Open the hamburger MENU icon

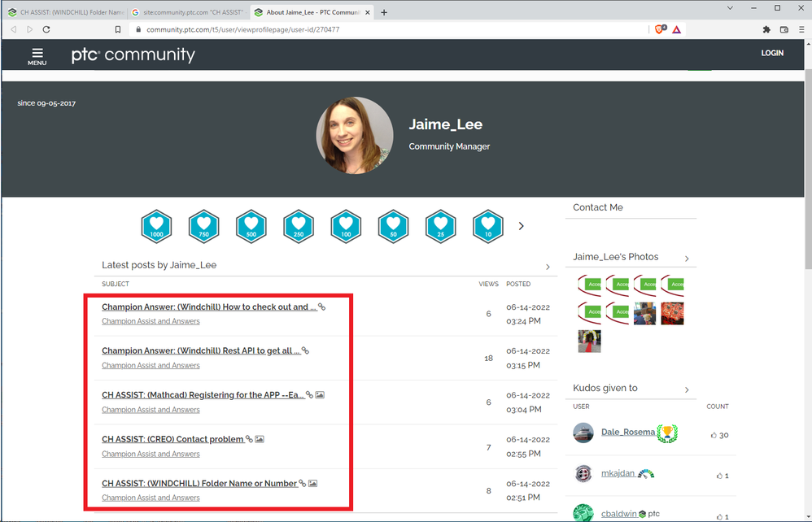pos(37,55)
